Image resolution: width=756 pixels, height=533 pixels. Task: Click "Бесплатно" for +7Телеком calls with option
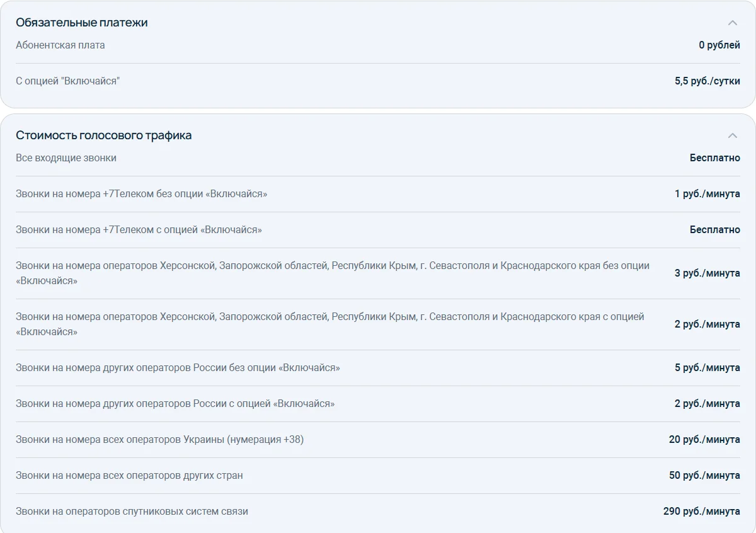(715, 230)
